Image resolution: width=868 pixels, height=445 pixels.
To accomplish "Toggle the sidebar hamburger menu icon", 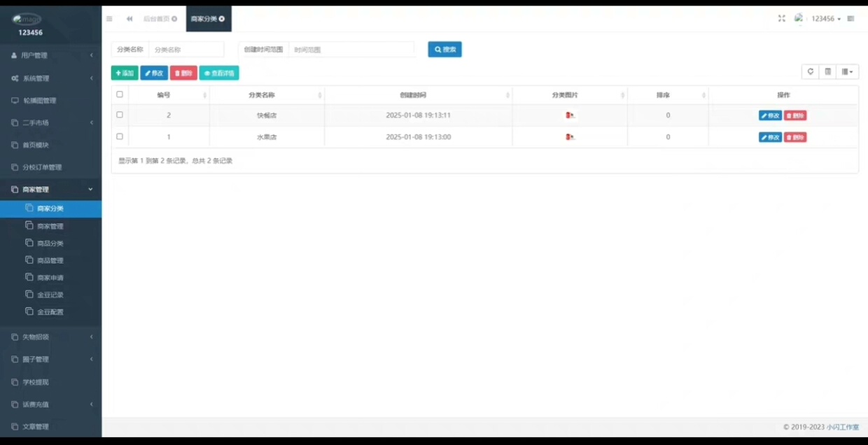I will pyautogui.click(x=109, y=19).
